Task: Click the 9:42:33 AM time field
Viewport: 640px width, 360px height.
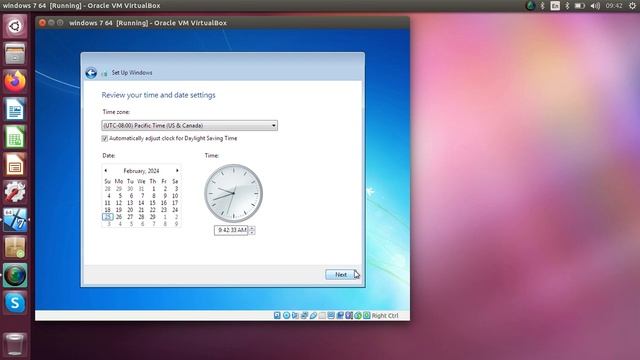Action: coord(231,230)
